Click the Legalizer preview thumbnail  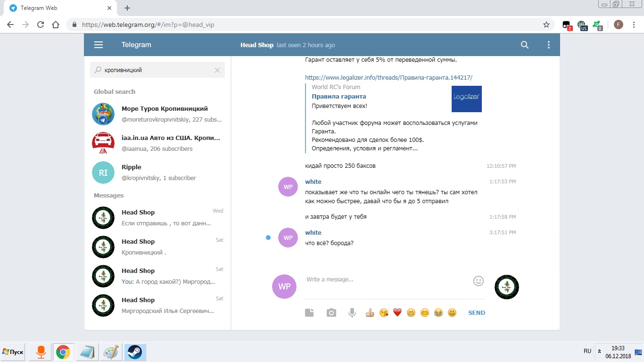[466, 99]
